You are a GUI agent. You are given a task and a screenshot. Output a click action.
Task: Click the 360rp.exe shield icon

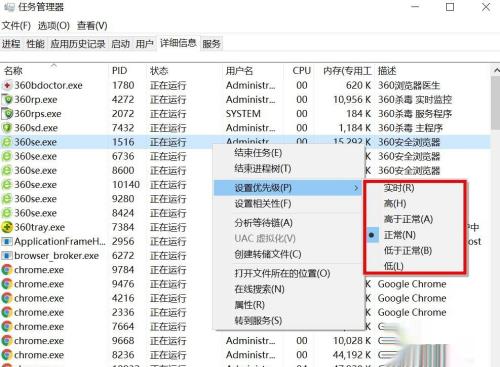point(7,100)
